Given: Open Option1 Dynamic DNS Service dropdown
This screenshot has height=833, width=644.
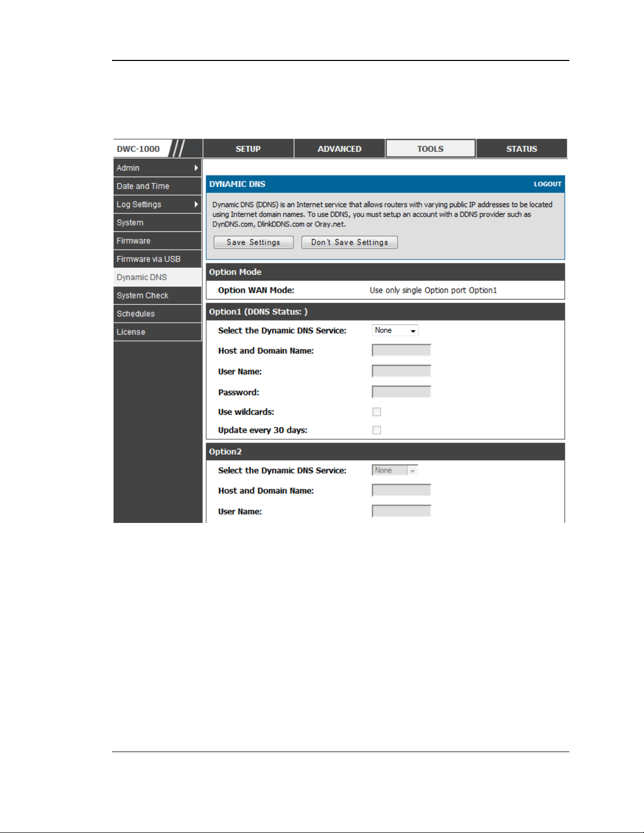Looking at the screenshot, I should point(395,331).
